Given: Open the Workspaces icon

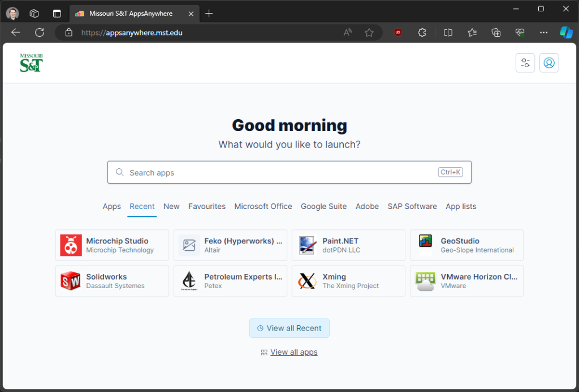Looking at the screenshot, I should tap(34, 14).
